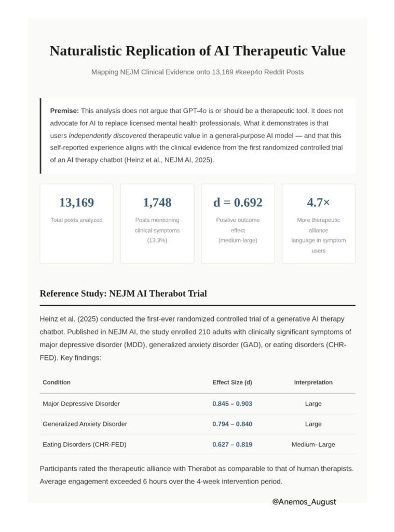Click the 0.627 – 0.819 effect size value
The height and width of the screenshot is (532, 395).
232,445
